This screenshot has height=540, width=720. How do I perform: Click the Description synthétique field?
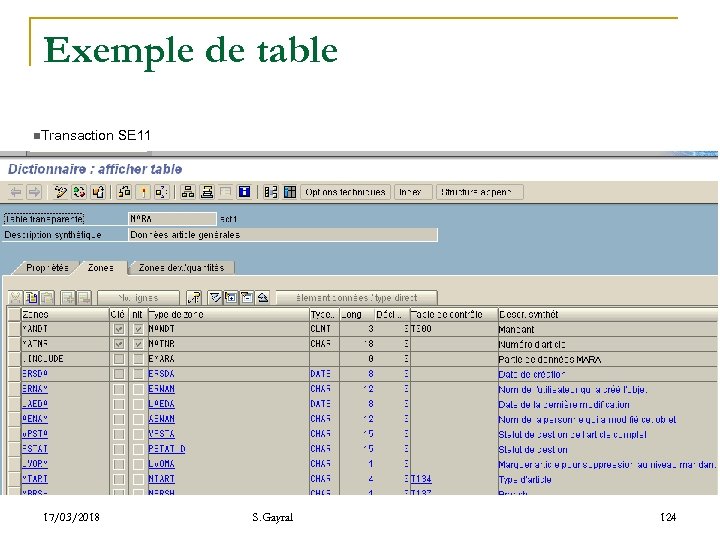pyautogui.click(x=282, y=235)
